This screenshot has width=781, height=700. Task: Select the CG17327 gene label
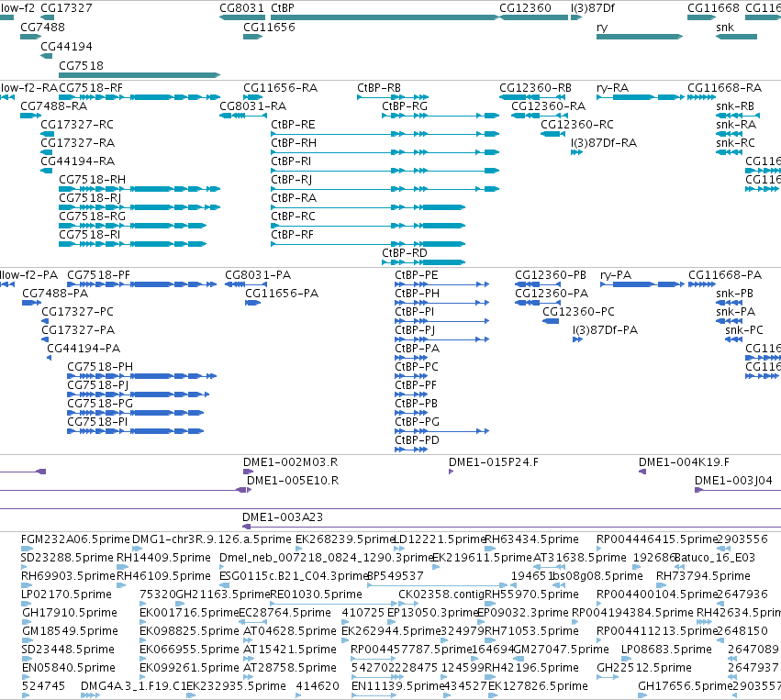point(66,8)
